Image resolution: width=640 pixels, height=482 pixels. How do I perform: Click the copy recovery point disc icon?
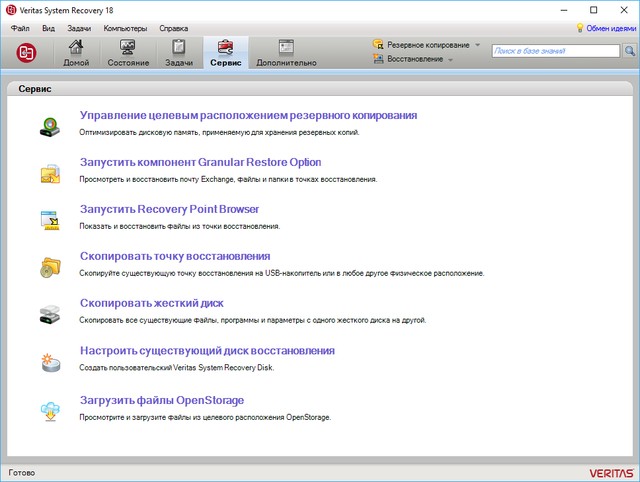click(50, 267)
